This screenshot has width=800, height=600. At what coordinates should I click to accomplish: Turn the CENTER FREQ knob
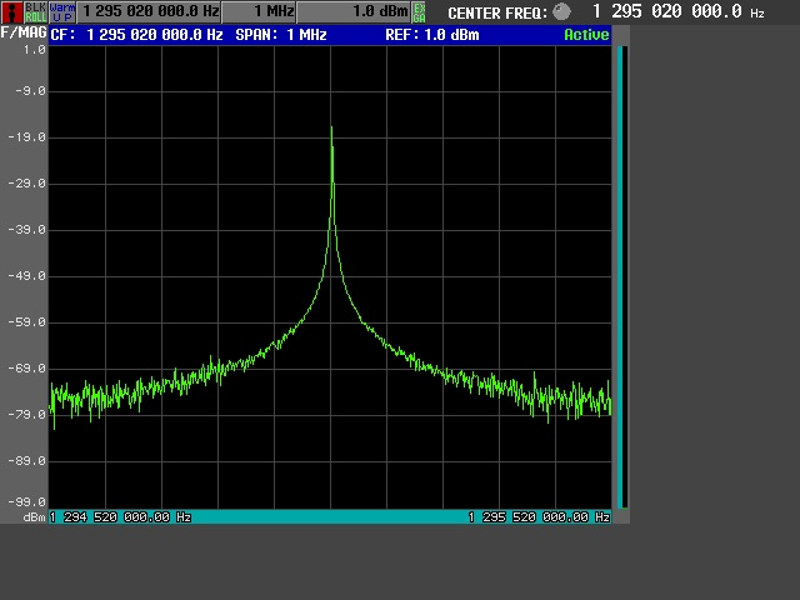562,12
